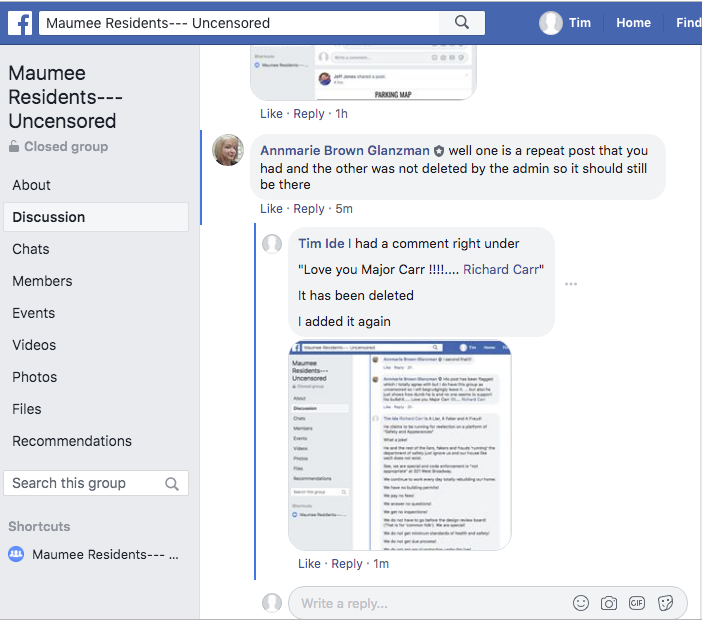Screen dimensions: 702x622
Task: Go to the Events section
Action: coord(34,313)
